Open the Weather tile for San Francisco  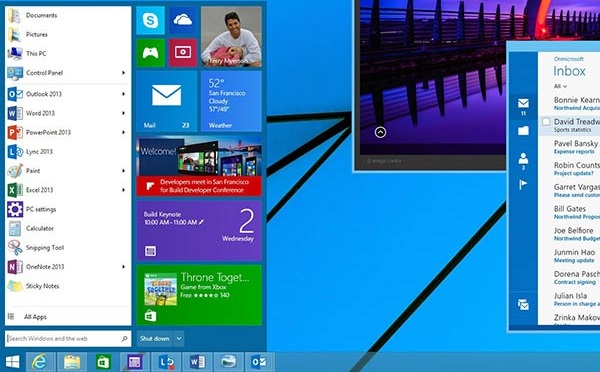tap(231, 101)
